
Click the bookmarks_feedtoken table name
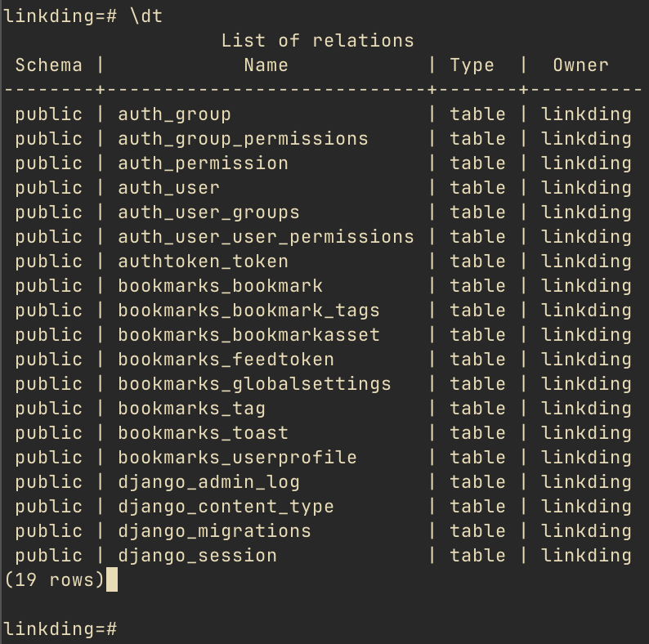[x=226, y=360]
